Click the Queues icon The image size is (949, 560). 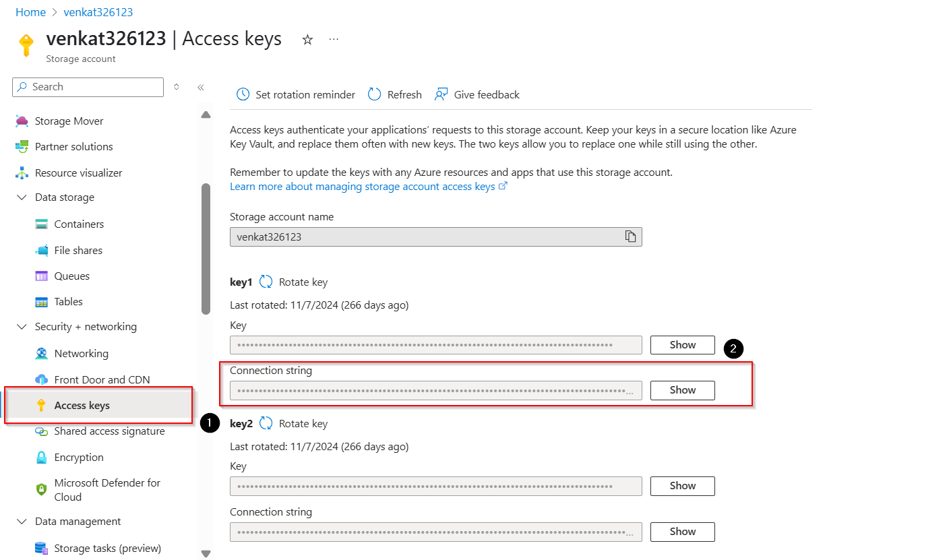[x=42, y=276]
